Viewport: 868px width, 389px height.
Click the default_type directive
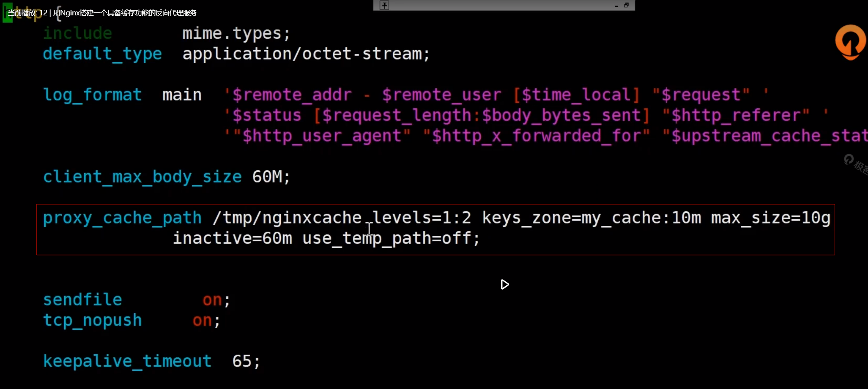[102, 54]
